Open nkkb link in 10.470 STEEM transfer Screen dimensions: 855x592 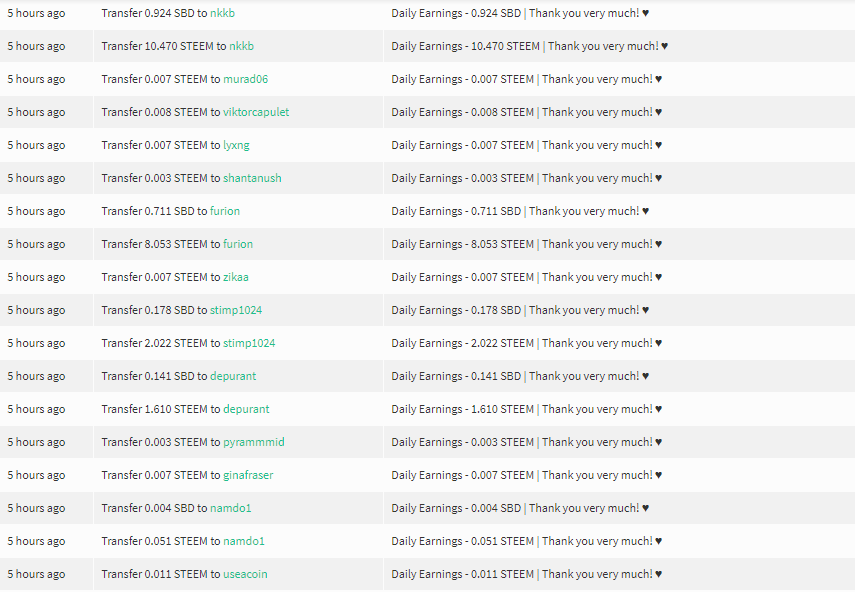242,46
